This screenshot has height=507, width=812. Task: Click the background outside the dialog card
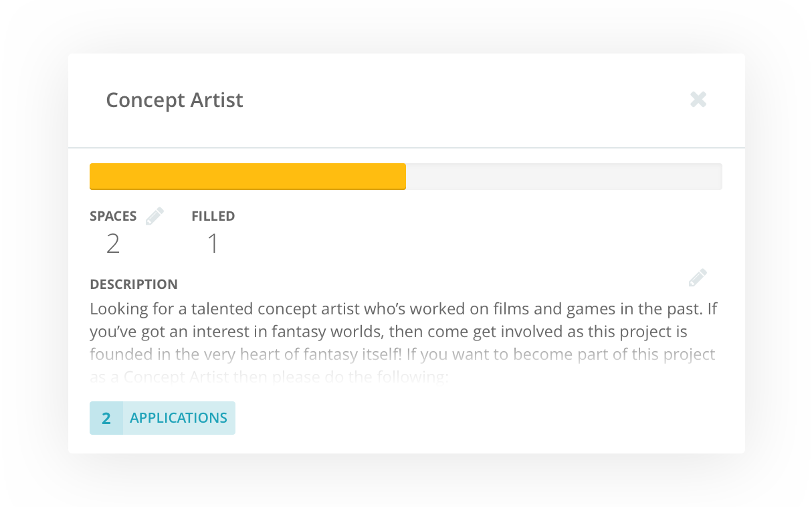33,254
